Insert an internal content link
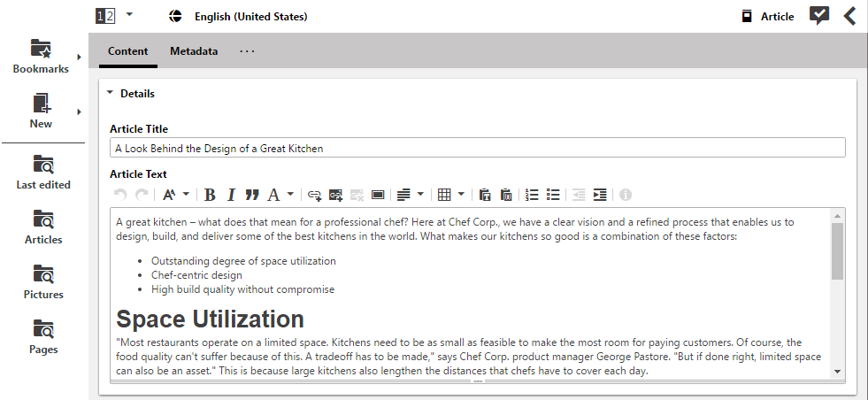Image resolution: width=868 pixels, height=400 pixels. click(335, 195)
